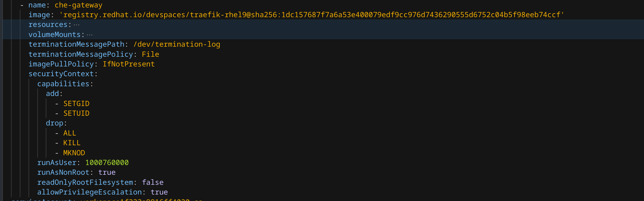The image size is (644, 201).
Task: Expand the folded volumeMounts ellipsis
Action: pos(90,35)
